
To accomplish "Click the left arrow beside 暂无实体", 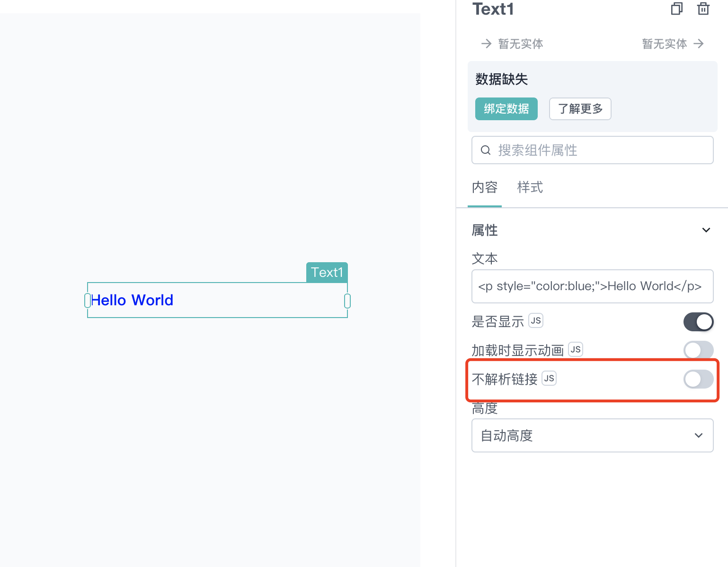I will tap(486, 44).
